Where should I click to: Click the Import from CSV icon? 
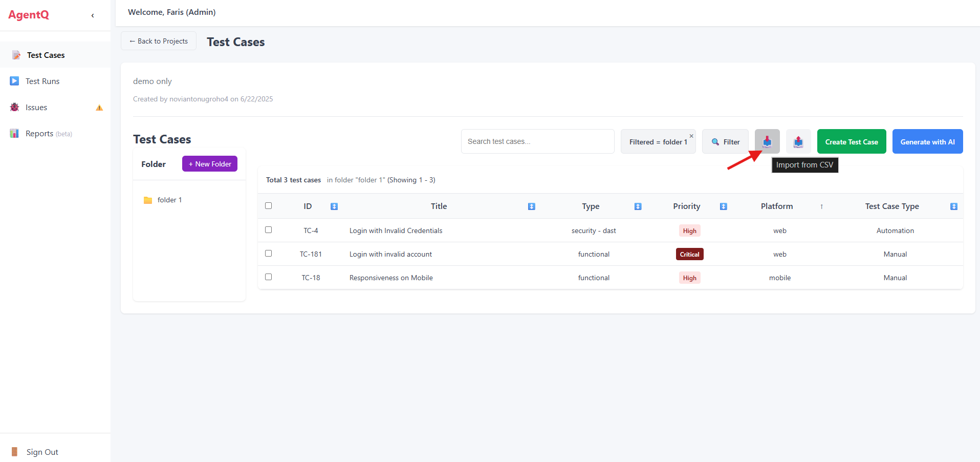(x=767, y=141)
